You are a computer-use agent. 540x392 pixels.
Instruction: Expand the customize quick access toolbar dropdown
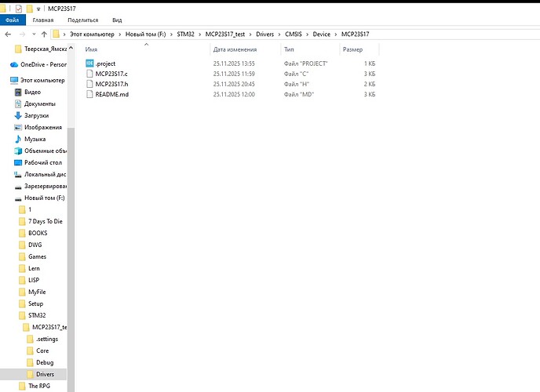[38, 7]
